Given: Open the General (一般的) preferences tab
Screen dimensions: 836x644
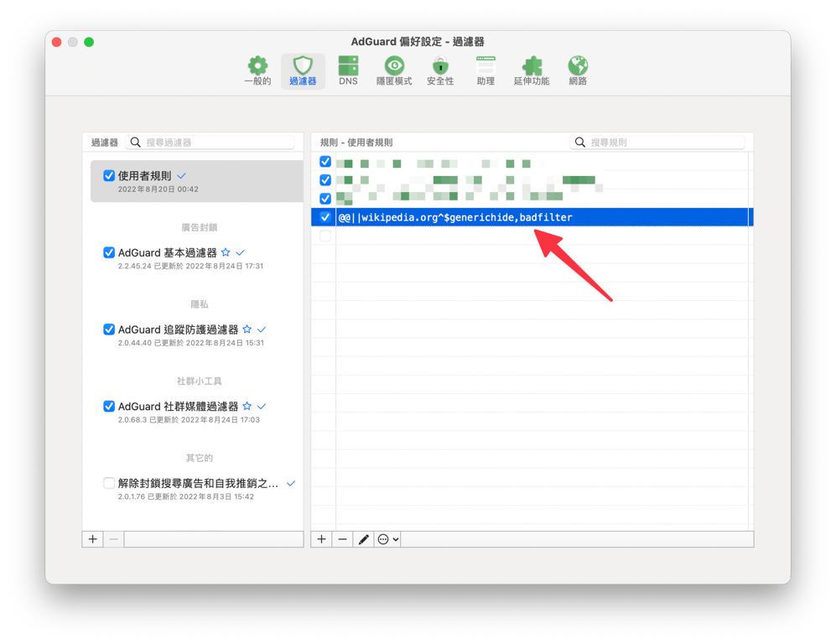Looking at the screenshot, I should click(257, 71).
